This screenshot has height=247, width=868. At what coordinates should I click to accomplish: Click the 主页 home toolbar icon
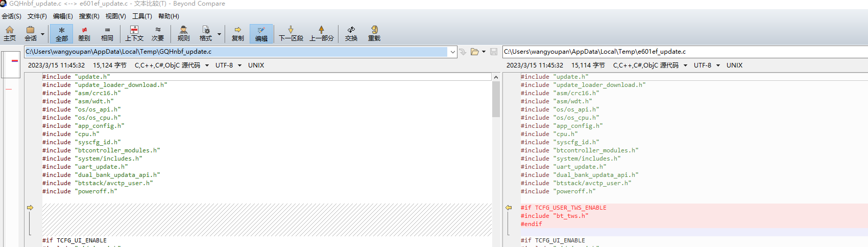coord(10,33)
